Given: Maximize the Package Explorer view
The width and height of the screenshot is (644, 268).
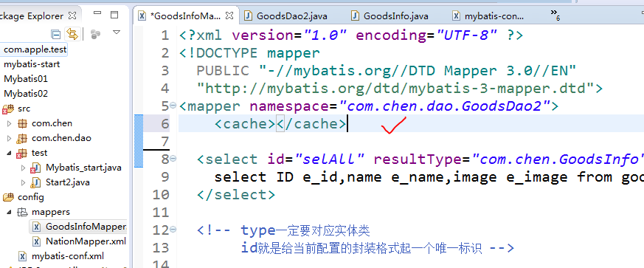Looking at the screenshot, I should click(x=114, y=16).
